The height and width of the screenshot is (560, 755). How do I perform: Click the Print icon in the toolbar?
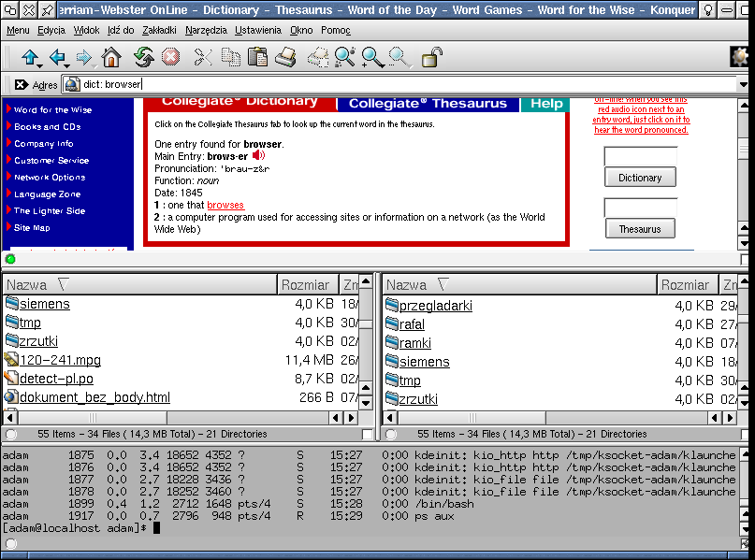[x=285, y=58]
